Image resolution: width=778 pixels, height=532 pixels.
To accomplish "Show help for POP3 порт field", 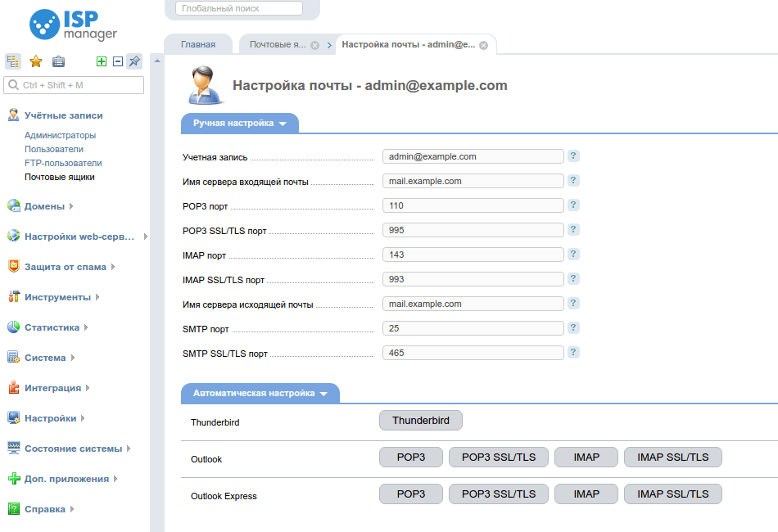I will click(573, 205).
